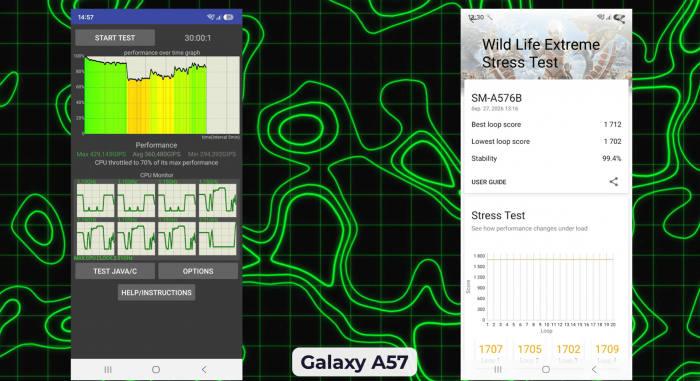700x381 pixels.
Task: Select the Loop 1 score 1707
Action: point(491,349)
